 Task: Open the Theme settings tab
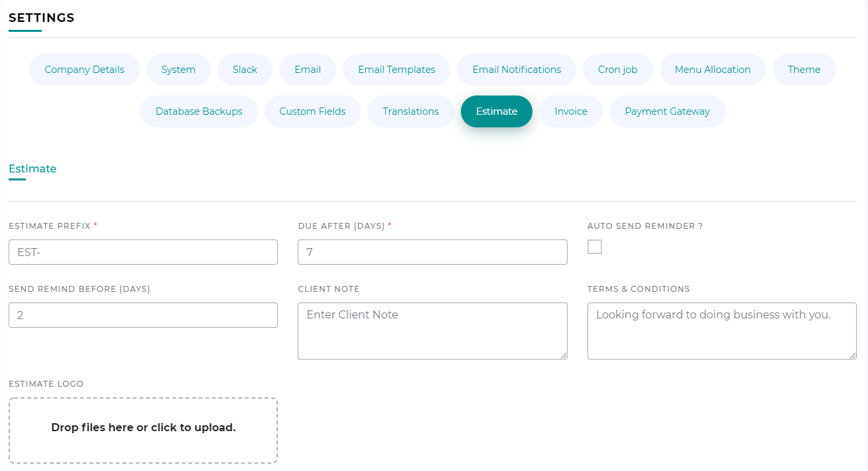(804, 70)
